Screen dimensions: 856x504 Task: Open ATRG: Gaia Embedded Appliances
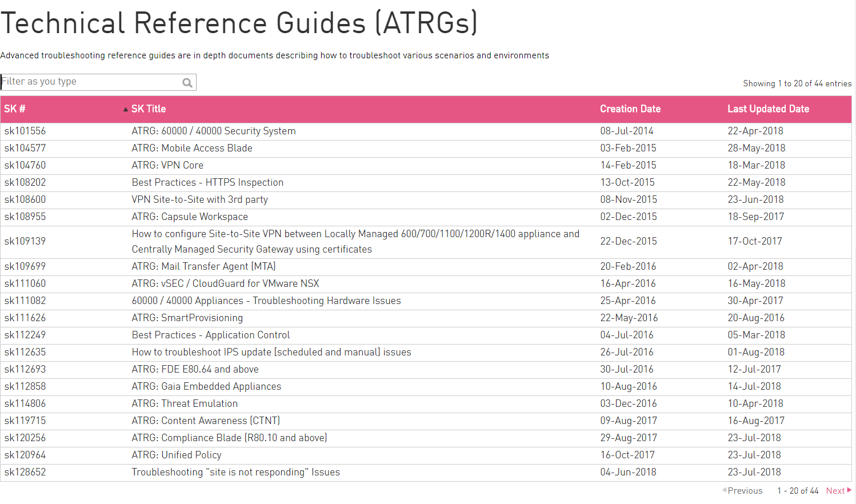[206, 386]
